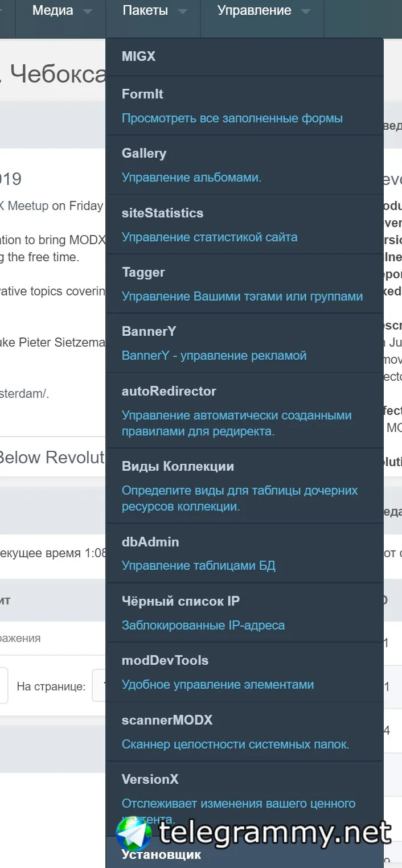Select Чёрный список IP entry

tap(244, 612)
